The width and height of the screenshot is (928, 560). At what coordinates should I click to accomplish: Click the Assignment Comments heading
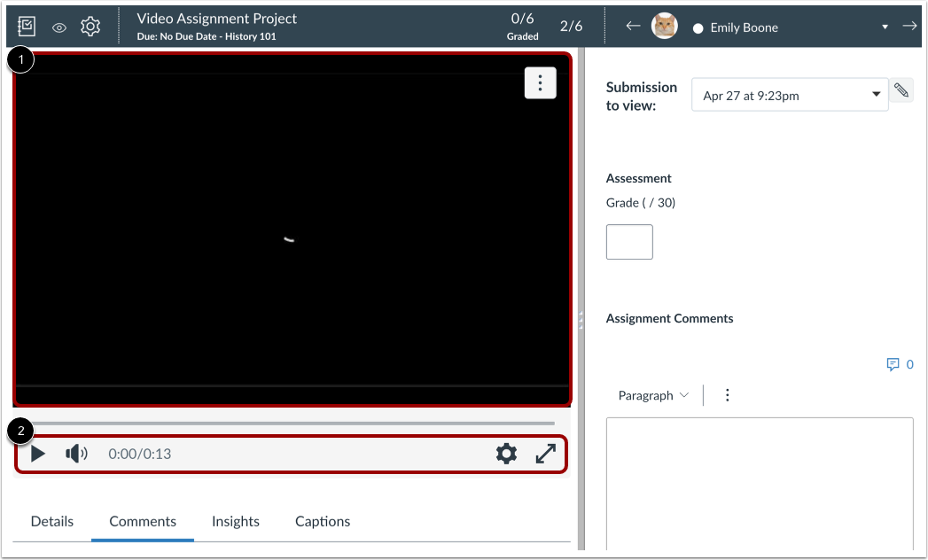coord(669,318)
